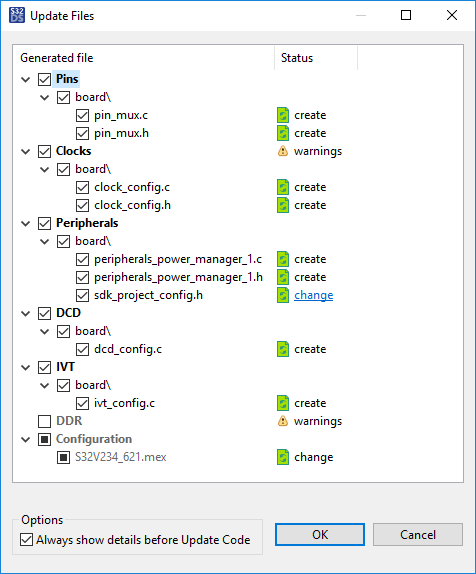
Task: Uncheck the pin_mux.c checkbox
Action: click(x=82, y=115)
